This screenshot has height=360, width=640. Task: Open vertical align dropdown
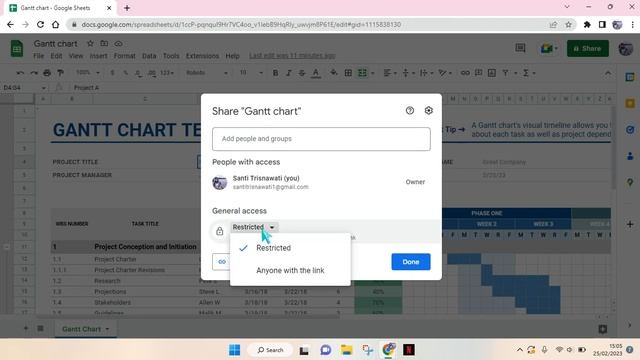point(408,73)
